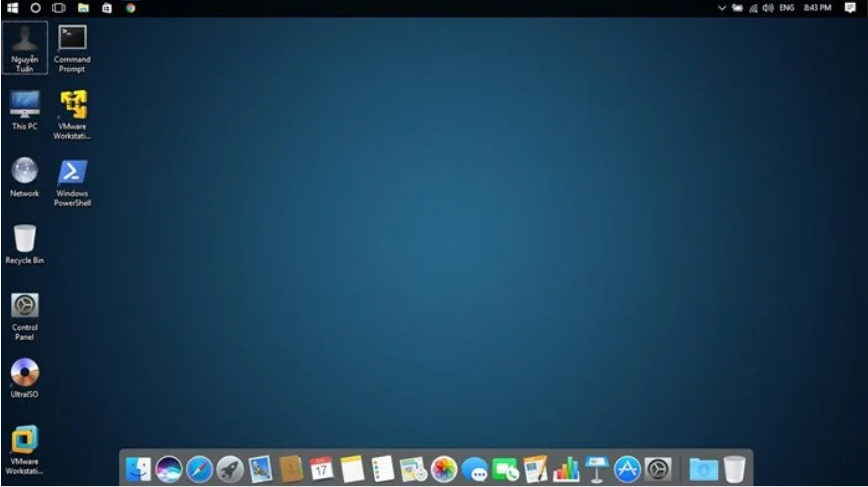The image size is (868, 487).
Task: Select the Windows PowerShell desktop shortcut
Action: (x=73, y=183)
